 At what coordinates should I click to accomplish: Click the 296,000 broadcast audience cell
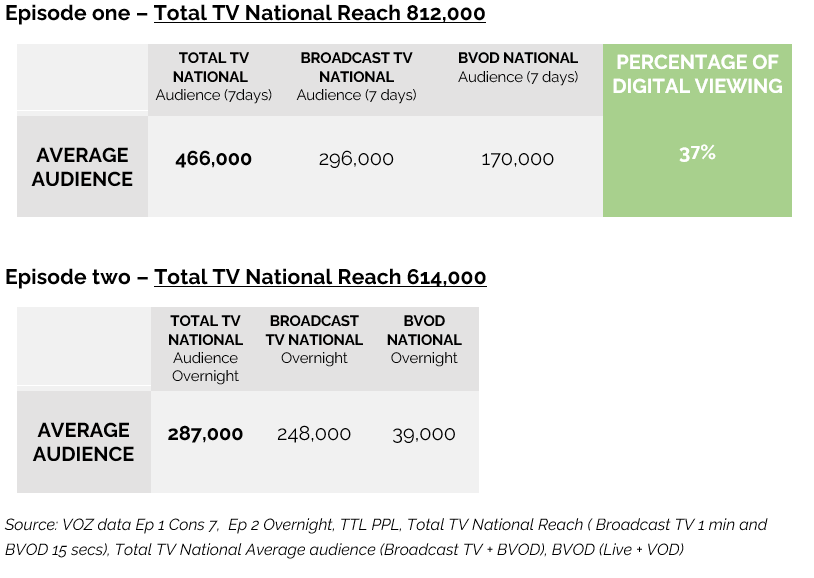point(356,159)
